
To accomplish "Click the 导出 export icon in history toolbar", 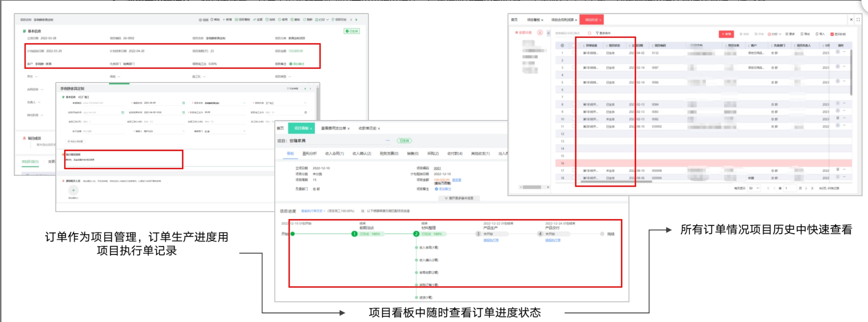I will click(802, 34).
